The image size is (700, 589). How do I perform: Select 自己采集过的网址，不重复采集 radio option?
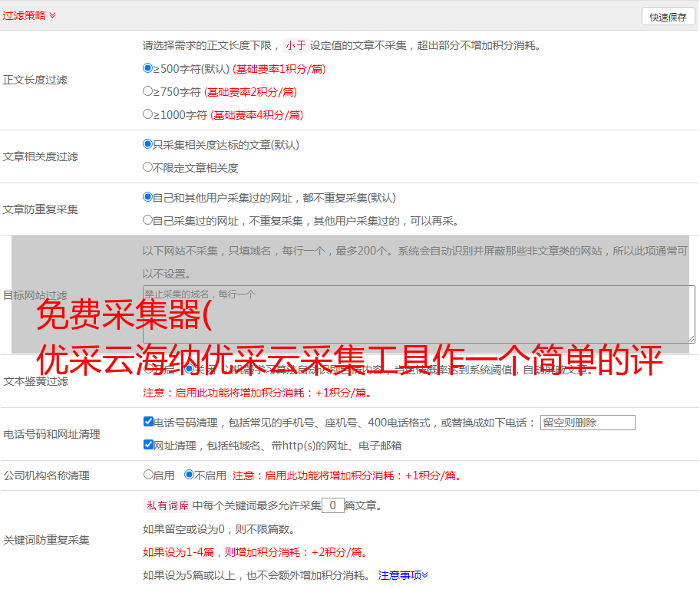(x=148, y=220)
